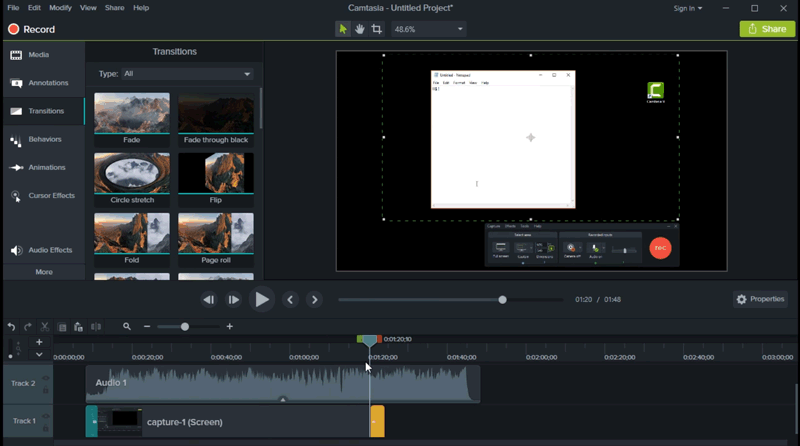
Task: Open the Modify menu
Action: point(61,8)
